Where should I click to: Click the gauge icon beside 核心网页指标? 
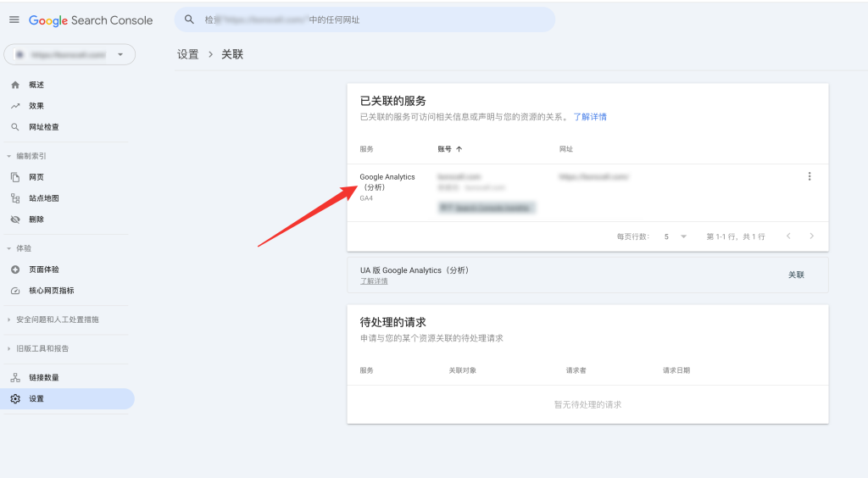(15, 291)
